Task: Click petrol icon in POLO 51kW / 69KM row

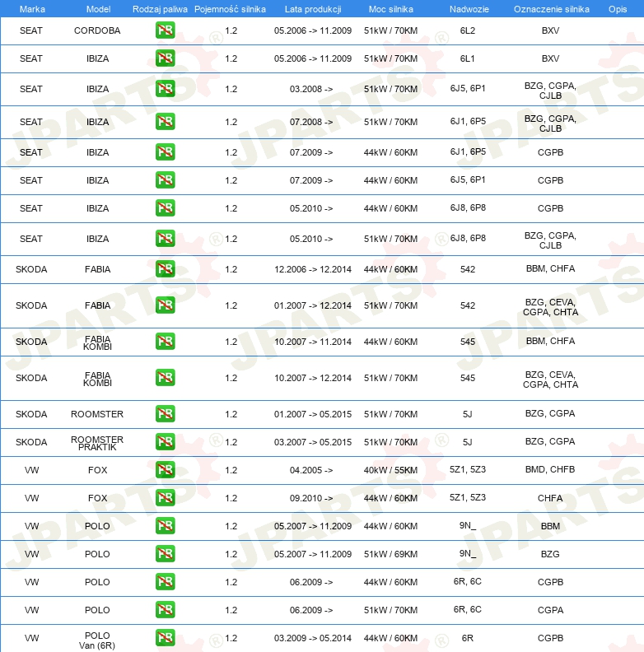Action: click(166, 554)
